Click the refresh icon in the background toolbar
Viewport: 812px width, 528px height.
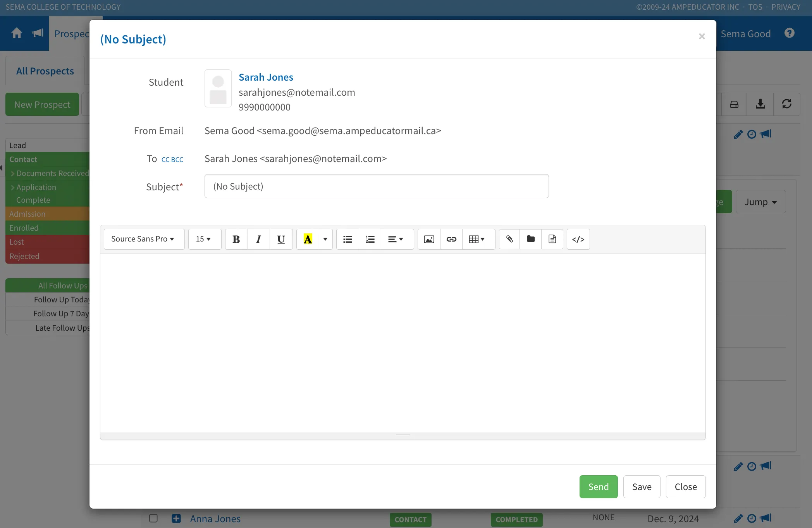click(786, 104)
